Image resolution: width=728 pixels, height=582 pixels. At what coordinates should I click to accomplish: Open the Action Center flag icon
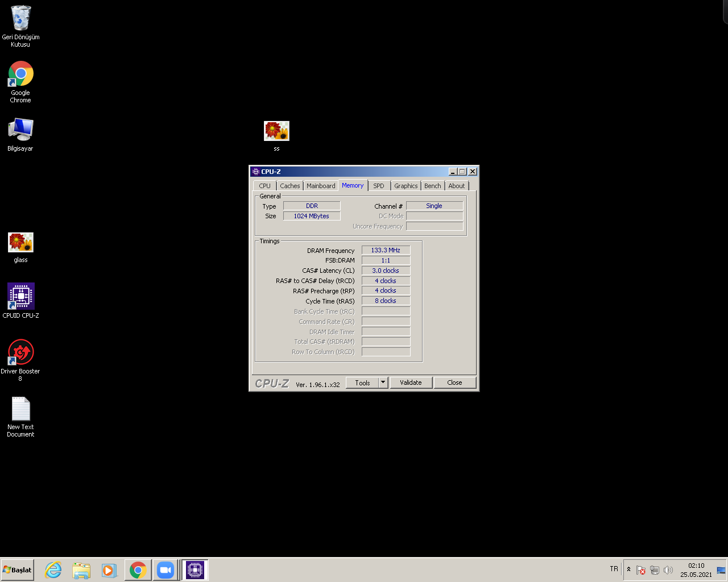pyautogui.click(x=641, y=570)
